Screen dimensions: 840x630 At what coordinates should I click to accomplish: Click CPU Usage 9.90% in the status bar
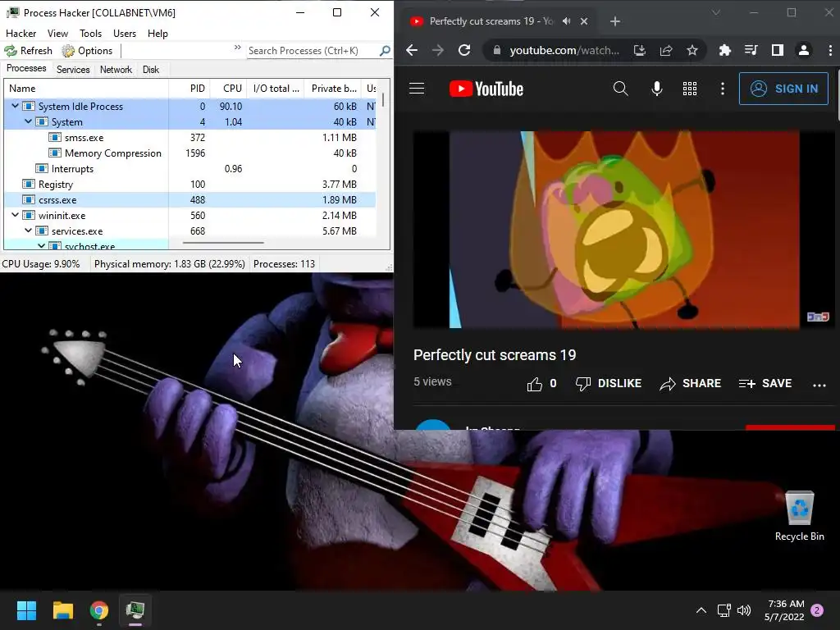[41, 264]
